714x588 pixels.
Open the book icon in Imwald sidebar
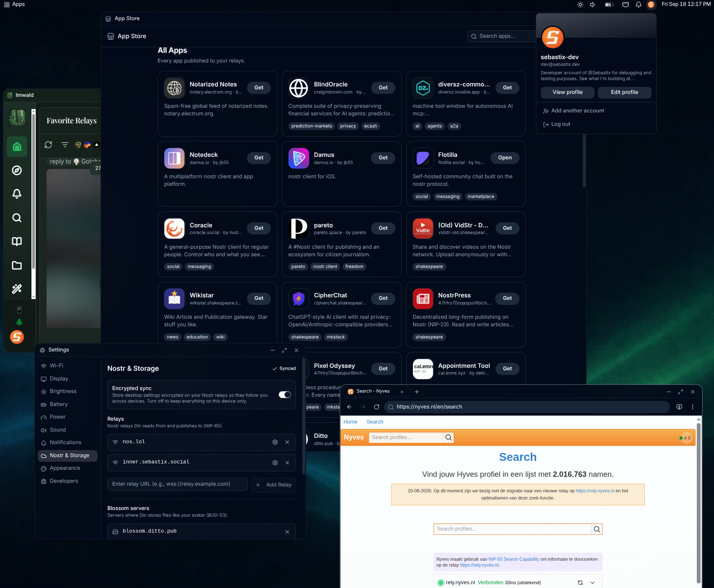tap(17, 242)
